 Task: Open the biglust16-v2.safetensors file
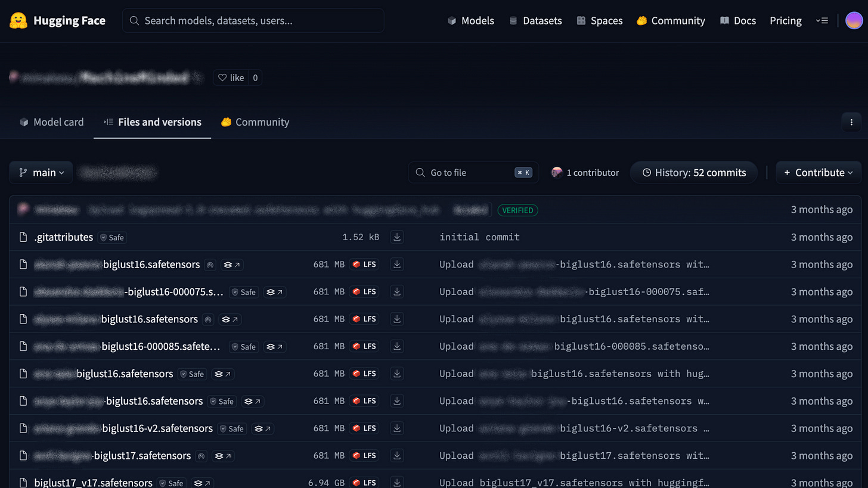[x=123, y=428]
